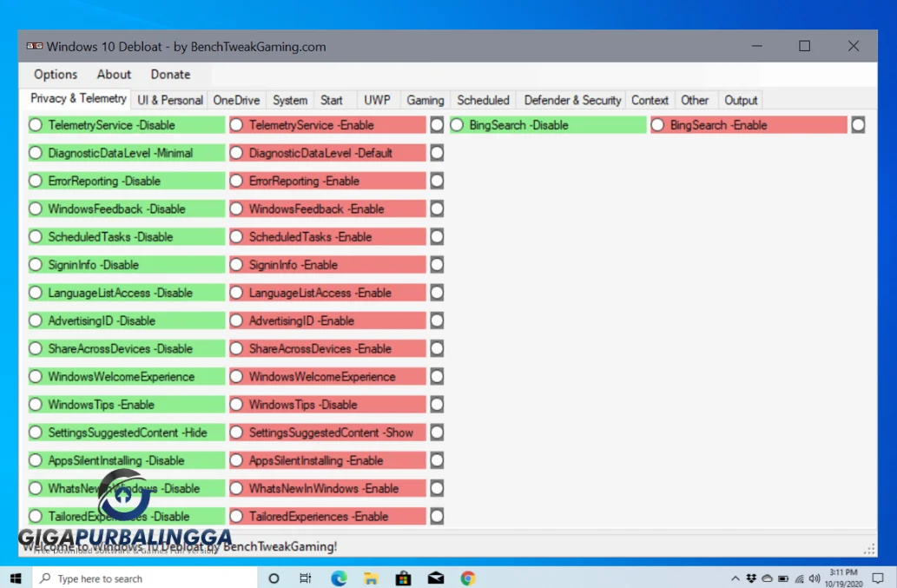Select SigninInfo -Enable option
The image size is (897, 588).
tap(327, 265)
